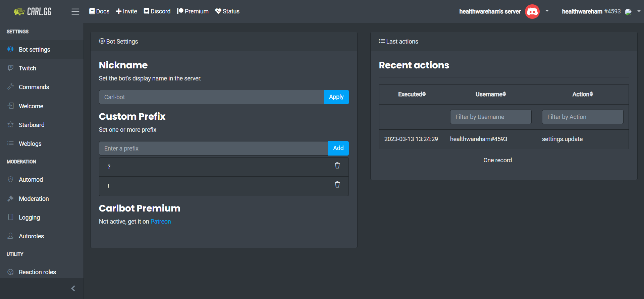The width and height of the screenshot is (644, 299).
Task: Click the user avatar next to #4593
Action: pos(628,12)
